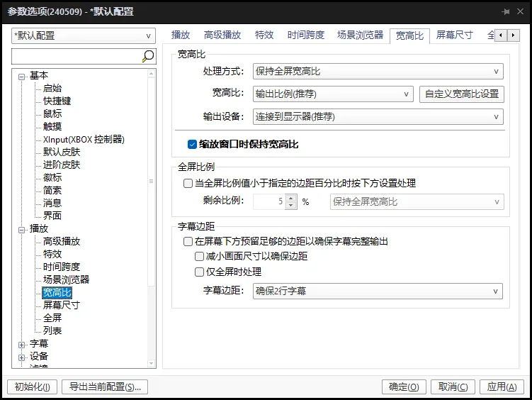Click the magnifier search icon
The image size is (532, 400).
[x=148, y=56]
